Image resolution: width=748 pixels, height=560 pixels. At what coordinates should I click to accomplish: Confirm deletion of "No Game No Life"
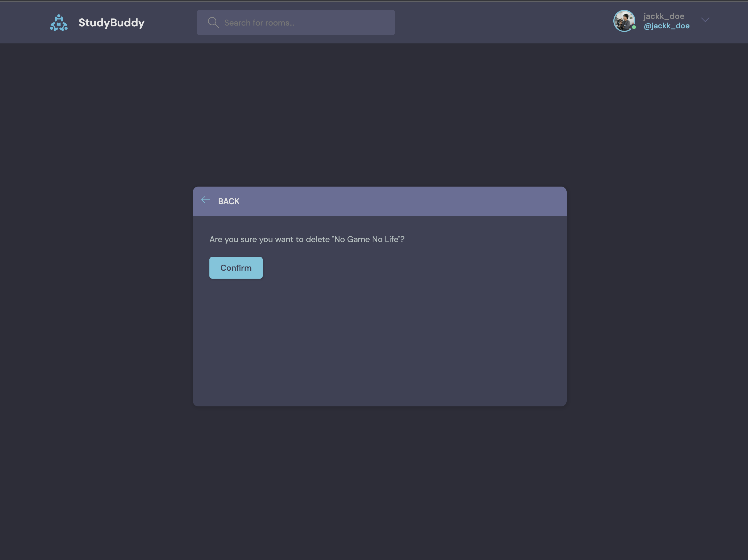(236, 267)
